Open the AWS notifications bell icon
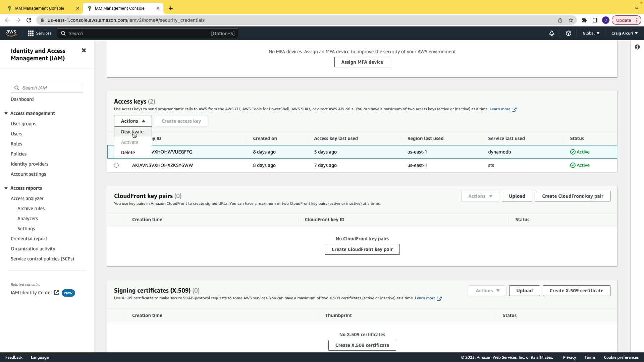The width and height of the screenshot is (644, 362). pos(551,33)
